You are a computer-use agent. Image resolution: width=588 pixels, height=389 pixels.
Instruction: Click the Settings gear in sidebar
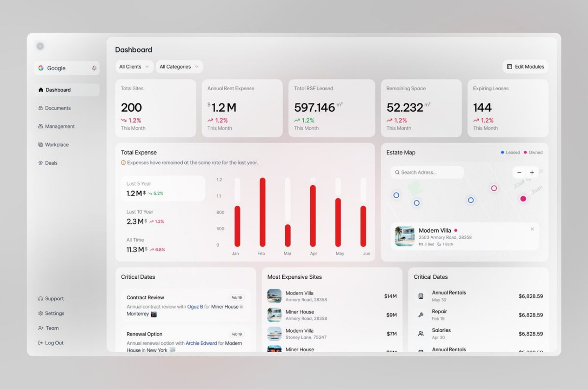point(41,313)
